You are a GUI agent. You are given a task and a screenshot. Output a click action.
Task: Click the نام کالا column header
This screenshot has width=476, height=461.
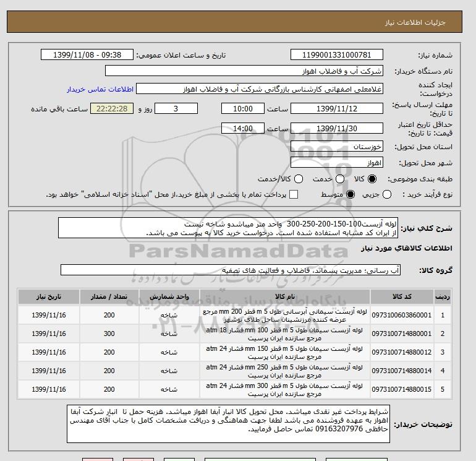[285, 296]
